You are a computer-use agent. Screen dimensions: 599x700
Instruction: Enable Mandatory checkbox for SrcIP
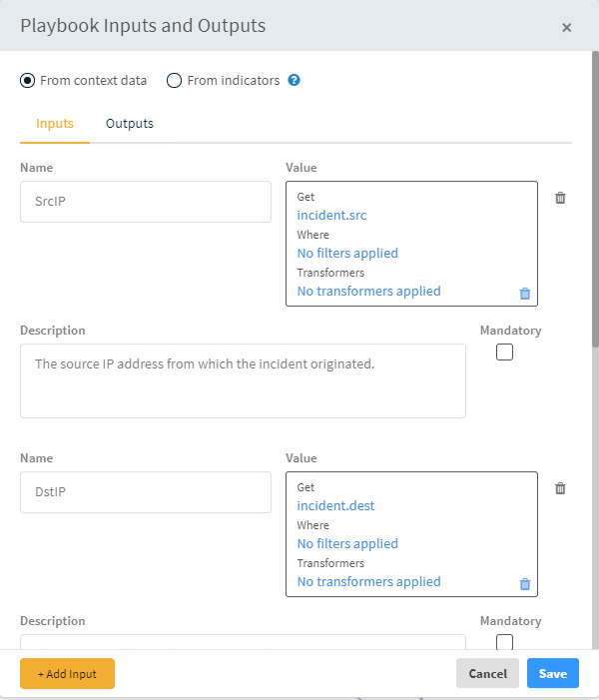coord(504,351)
